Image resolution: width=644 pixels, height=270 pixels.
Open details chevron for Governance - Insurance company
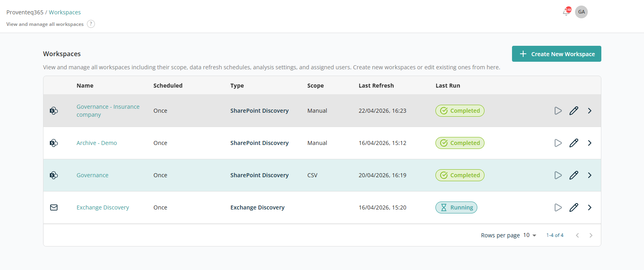[590, 111]
